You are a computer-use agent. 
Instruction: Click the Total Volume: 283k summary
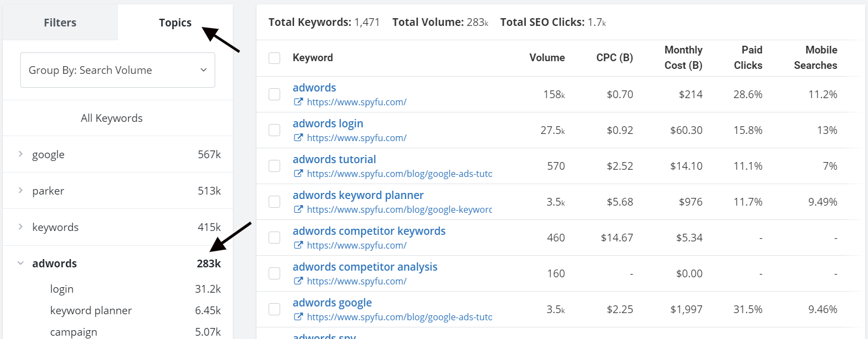coord(440,23)
